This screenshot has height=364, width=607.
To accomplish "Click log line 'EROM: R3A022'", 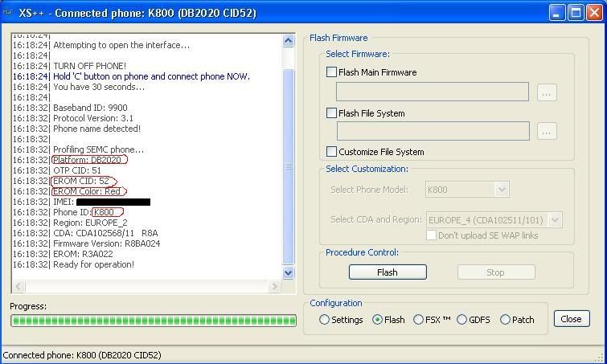I will tap(83, 254).
